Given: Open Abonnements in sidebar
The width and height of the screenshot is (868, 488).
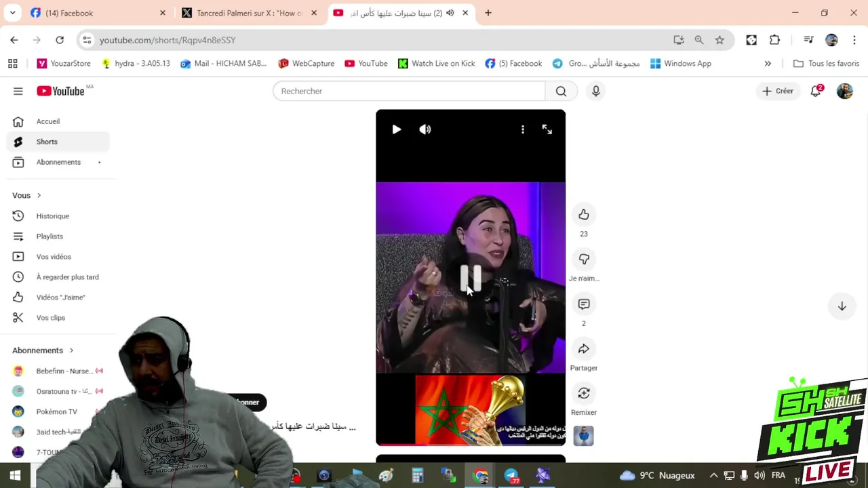Looking at the screenshot, I should [58, 162].
